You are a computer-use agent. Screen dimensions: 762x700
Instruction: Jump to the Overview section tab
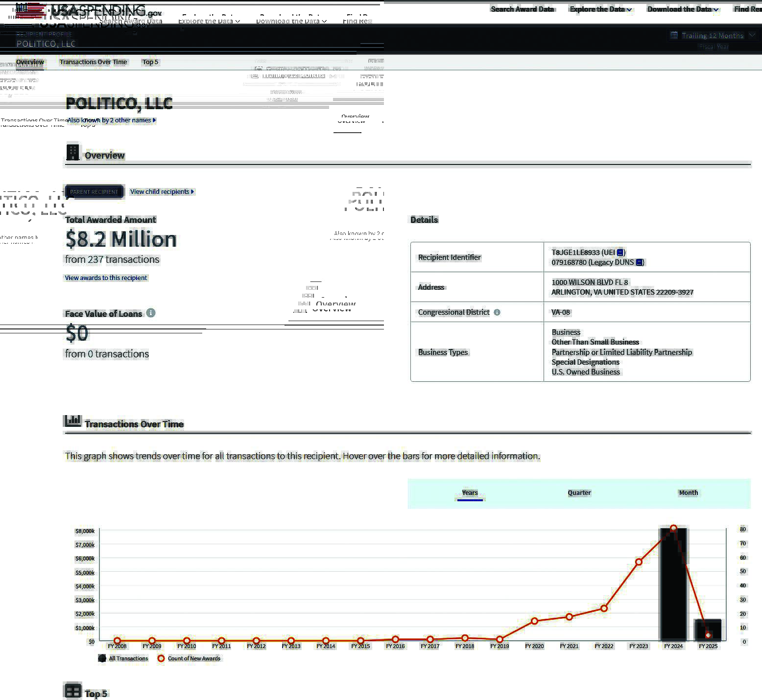(30, 62)
